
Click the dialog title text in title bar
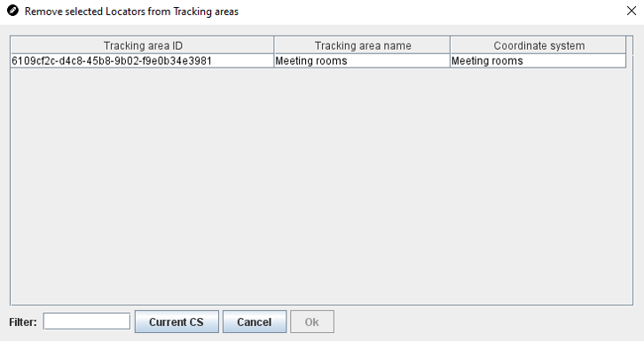click(x=131, y=12)
